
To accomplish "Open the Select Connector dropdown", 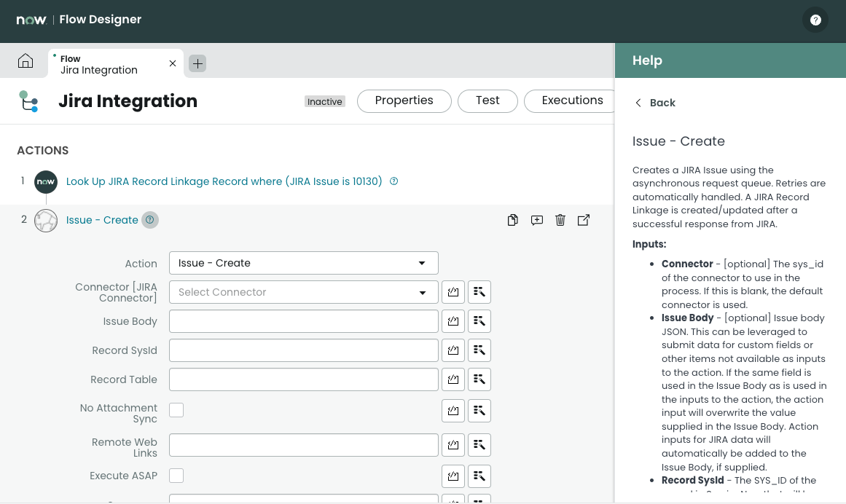I will pos(303,292).
